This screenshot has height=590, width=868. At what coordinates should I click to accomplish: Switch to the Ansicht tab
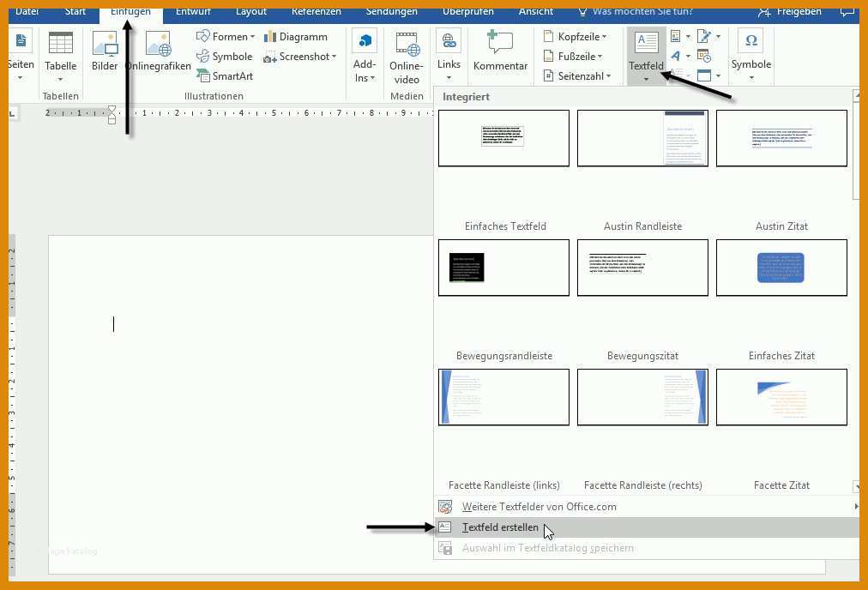click(536, 12)
